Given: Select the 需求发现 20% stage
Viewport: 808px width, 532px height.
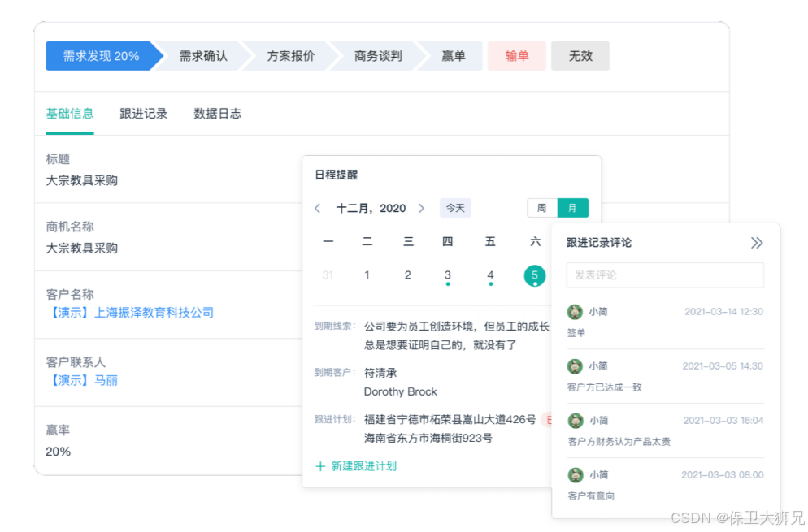Looking at the screenshot, I should (x=105, y=55).
